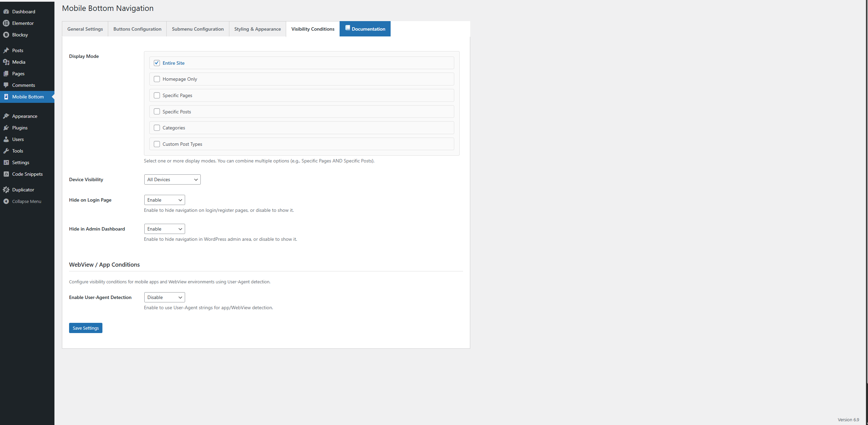The height and width of the screenshot is (425, 868).
Task: Open the Device Visibility dropdown
Action: [x=172, y=179]
